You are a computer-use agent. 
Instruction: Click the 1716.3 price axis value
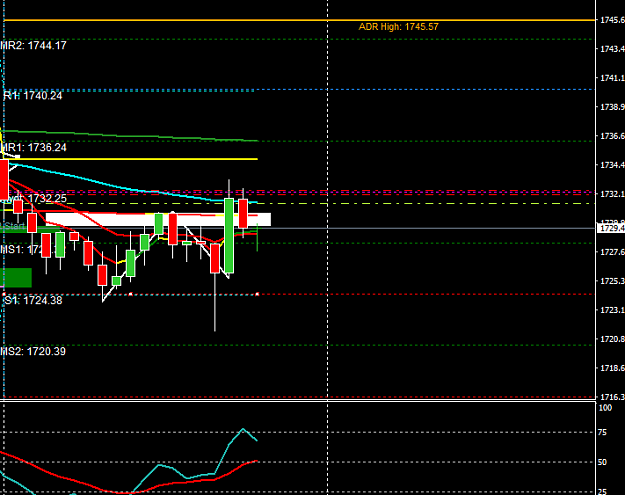pos(612,397)
